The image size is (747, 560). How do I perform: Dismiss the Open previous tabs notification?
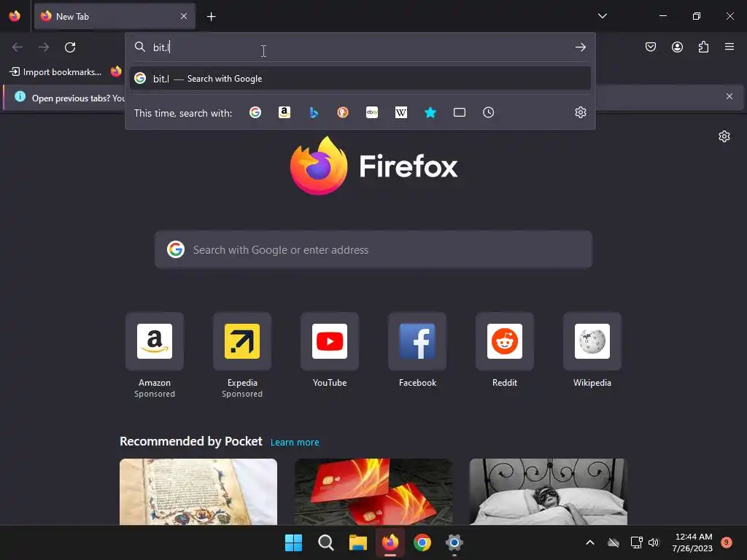(x=729, y=97)
